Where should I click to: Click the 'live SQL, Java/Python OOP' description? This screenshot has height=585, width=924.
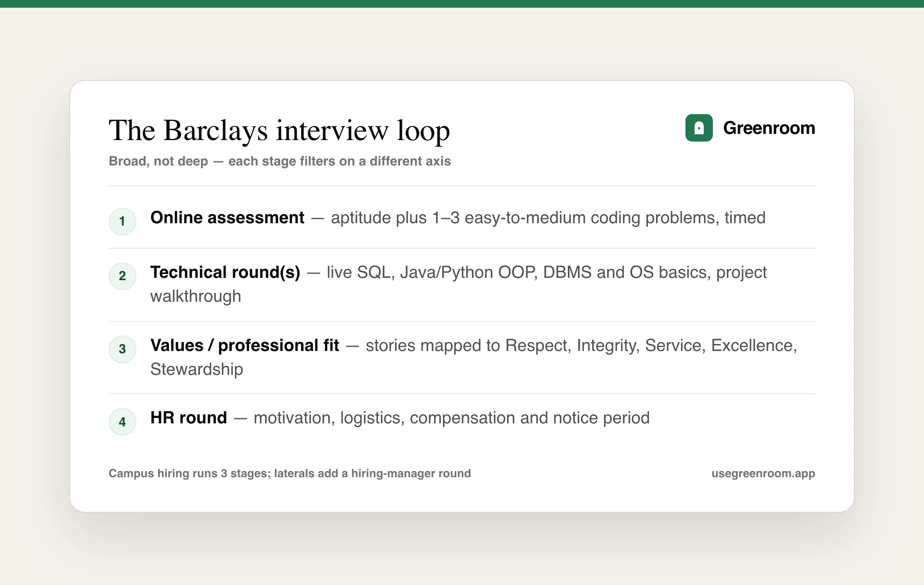pyautogui.click(x=432, y=272)
